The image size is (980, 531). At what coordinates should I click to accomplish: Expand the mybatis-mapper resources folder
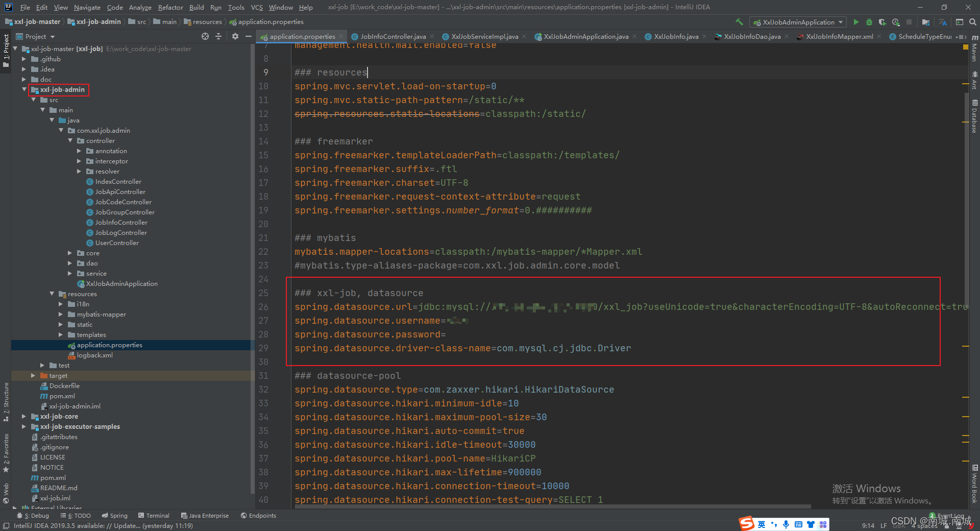[x=61, y=314]
